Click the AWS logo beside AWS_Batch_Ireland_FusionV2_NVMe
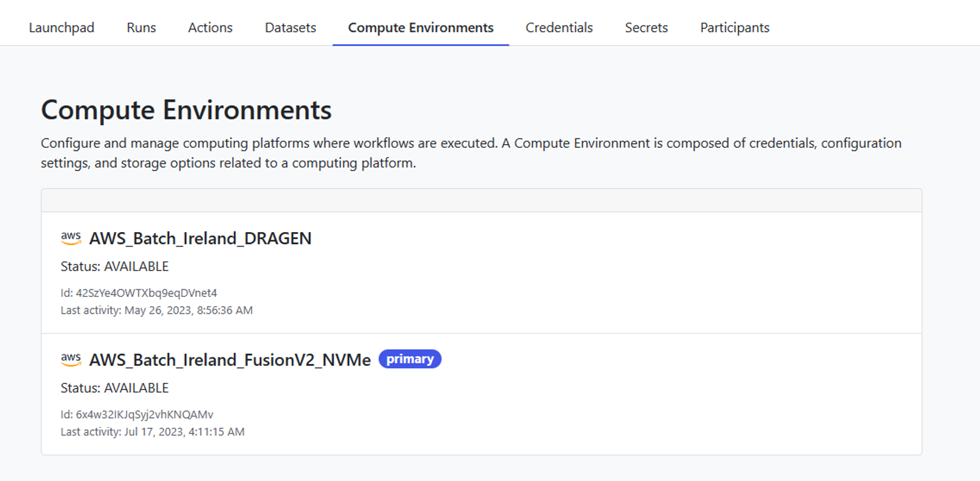 (71, 360)
